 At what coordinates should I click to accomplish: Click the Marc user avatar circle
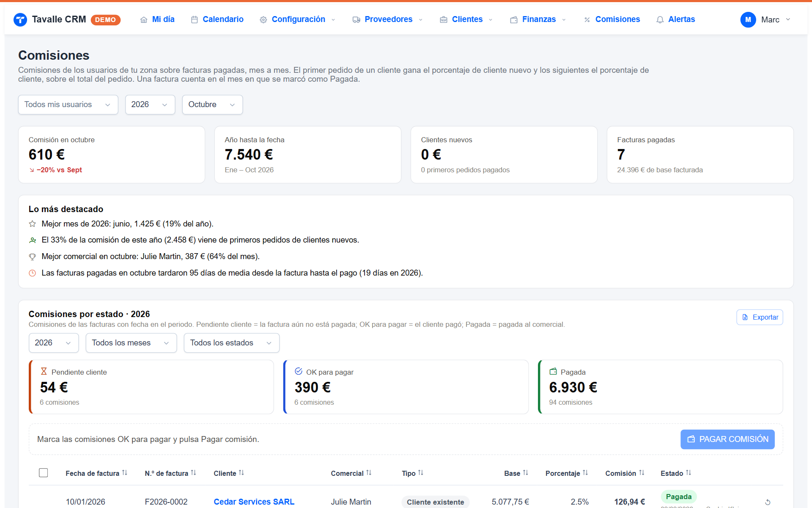tap(748, 19)
